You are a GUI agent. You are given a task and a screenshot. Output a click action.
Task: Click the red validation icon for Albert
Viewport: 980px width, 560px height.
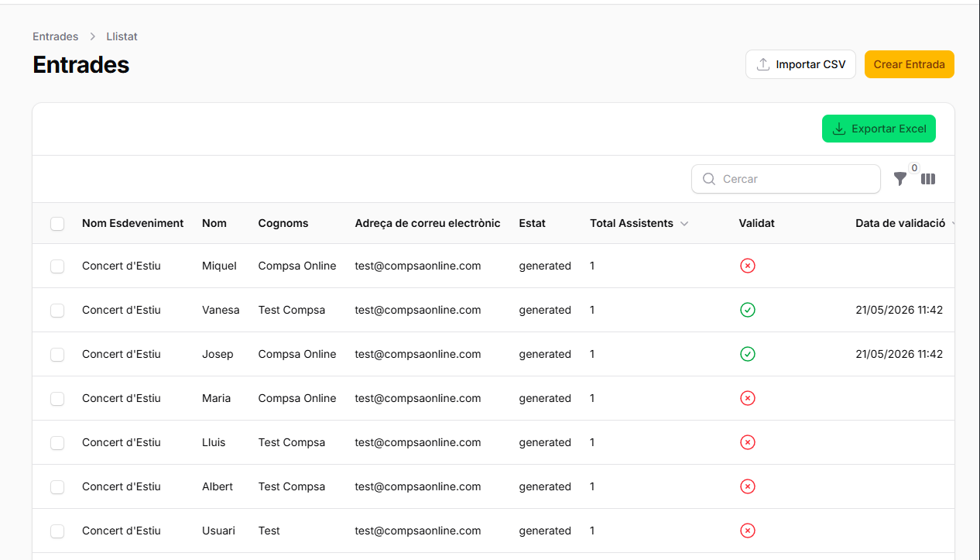747,486
